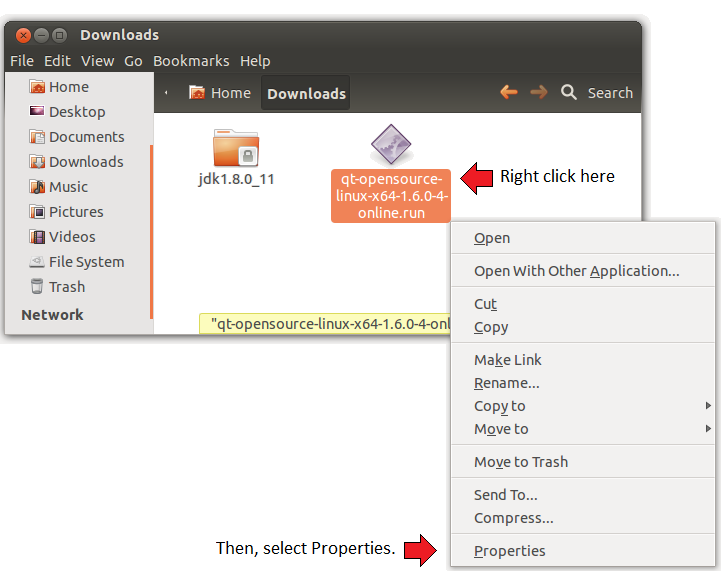Click the qt-opensource-linux-x64-1.6.0-4-online.run file name
Viewport: 721px width, 571px height.
(391, 196)
